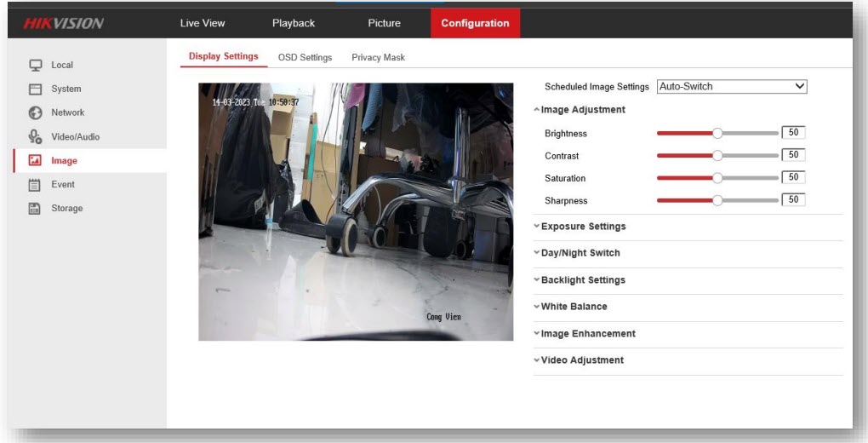Go to the Playback menu
The width and height of the screenshot is (868, 443).
(294, 23)
